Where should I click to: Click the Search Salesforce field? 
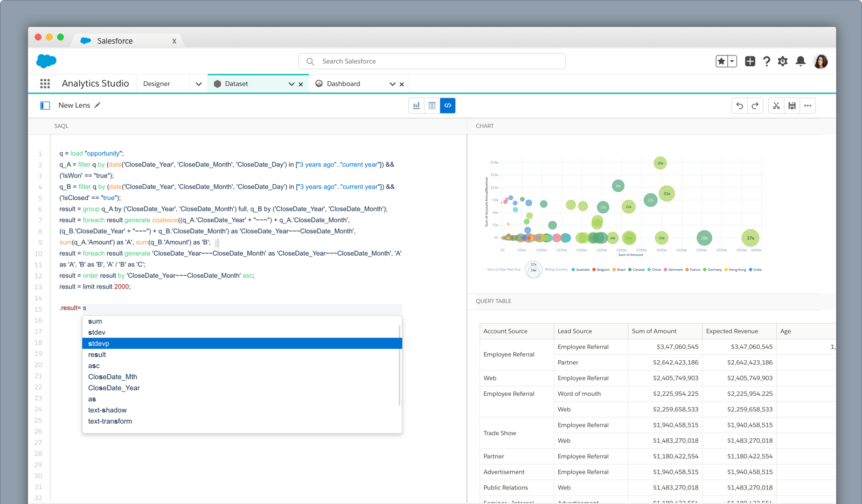click(x=432, y=61)
